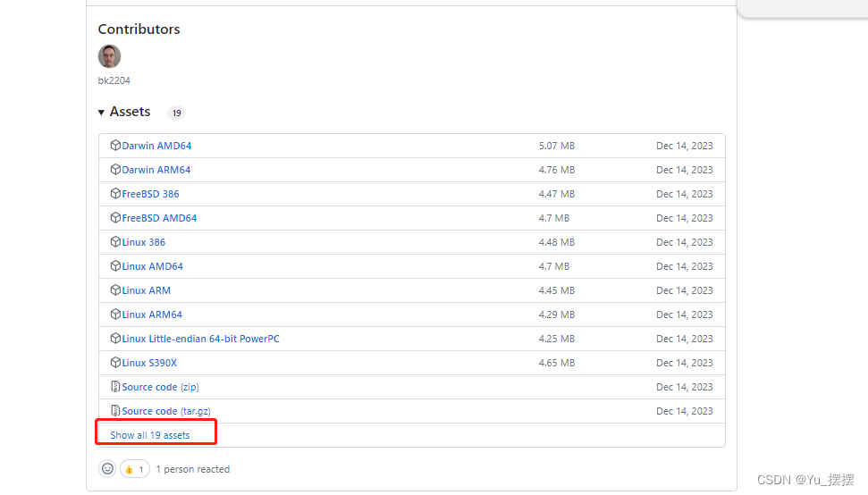Viewport: 868px width, 495px height.
Task: Click the package icon beside FreeBSD 386
Action: coord(115,194)
